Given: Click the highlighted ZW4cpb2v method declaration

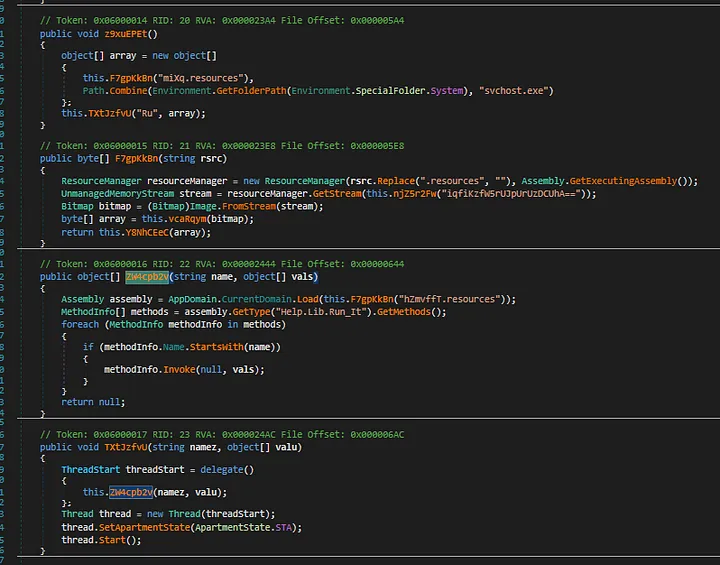Looking at the screenshot, I should [x=147, y=277].
